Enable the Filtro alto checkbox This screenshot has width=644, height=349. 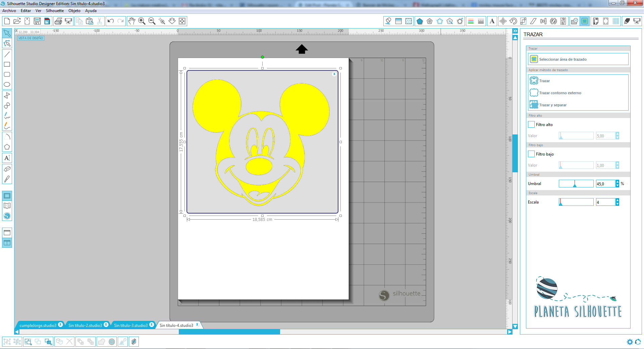click(531, 124)
